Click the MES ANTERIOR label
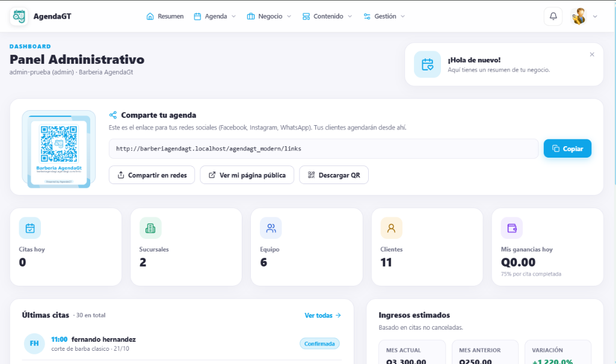The height and width of the screenshot is (364, 616). pos(479,350)
